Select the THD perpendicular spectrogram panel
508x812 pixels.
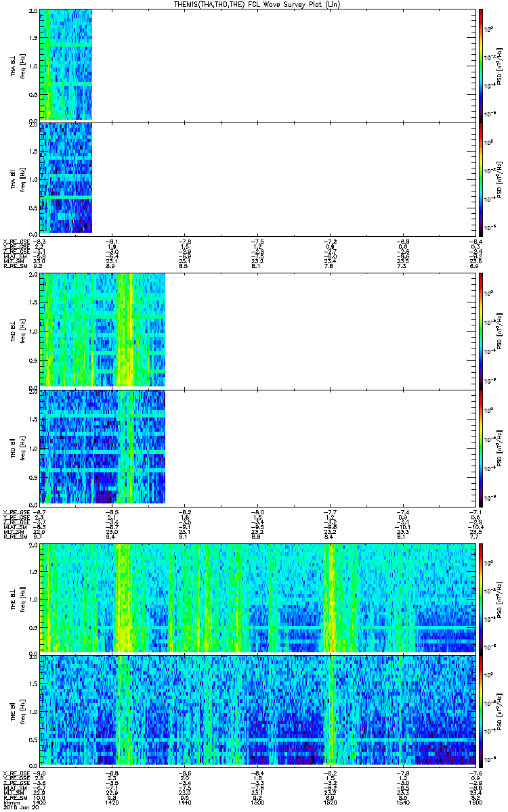click(x=257, y=330)
